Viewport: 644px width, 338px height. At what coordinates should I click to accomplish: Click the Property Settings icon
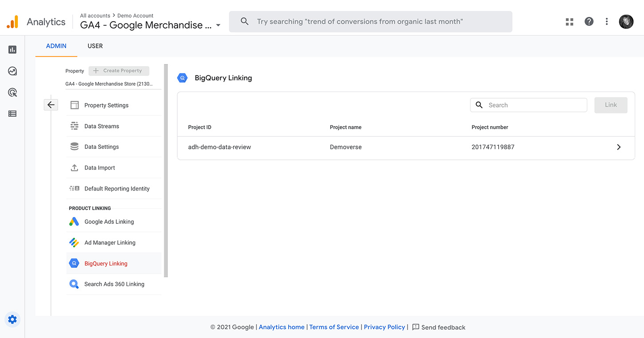click(x=75, y=105)
